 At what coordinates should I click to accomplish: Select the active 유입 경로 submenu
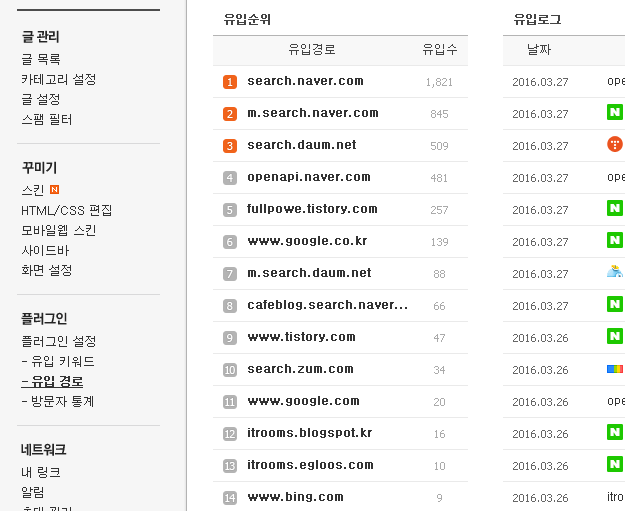pos(52,381)
